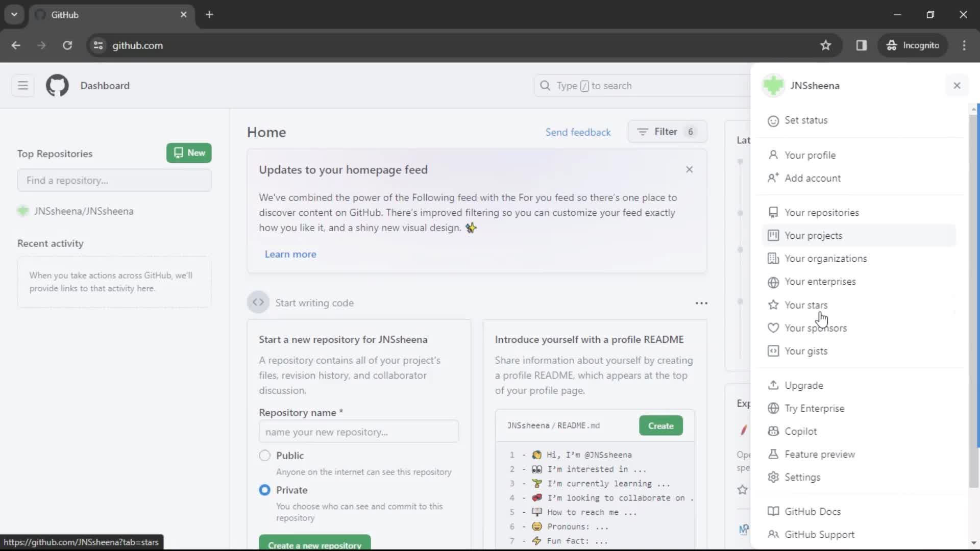
Task: Open the hamburger navigation menu
Action: tap(23, 85)
